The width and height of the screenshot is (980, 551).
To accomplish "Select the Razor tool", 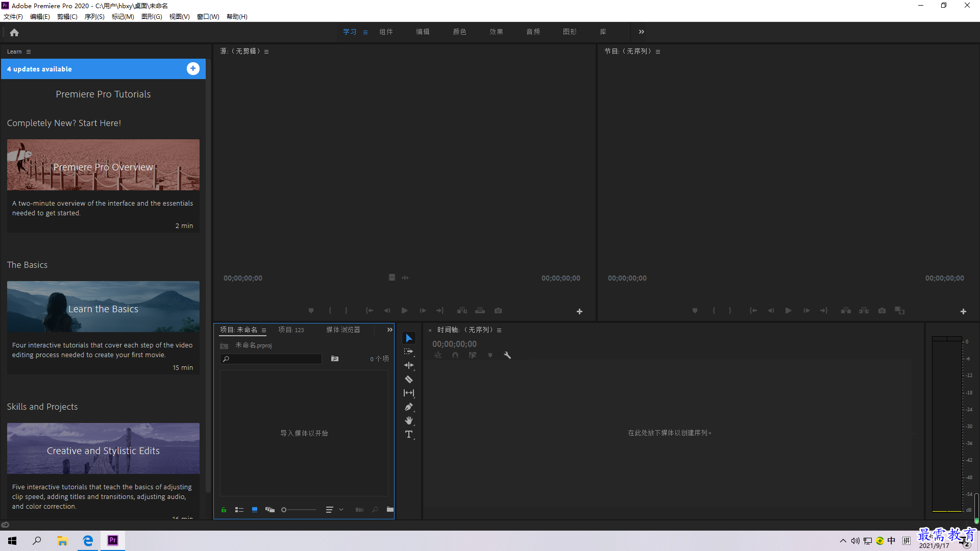I will (409, 379).
